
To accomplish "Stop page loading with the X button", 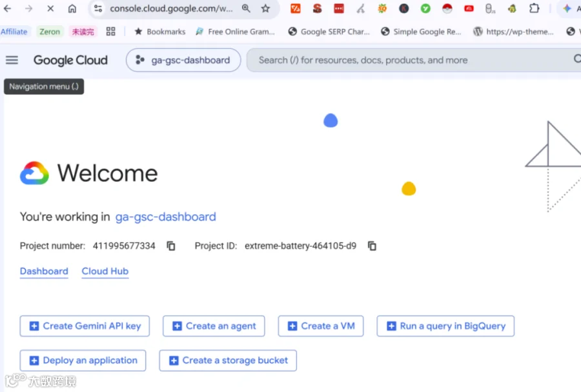I will tap(50, 8).
